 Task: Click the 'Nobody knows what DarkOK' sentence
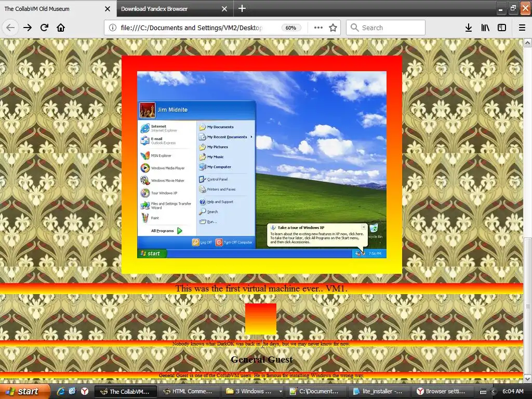click(x=261, y=344)
